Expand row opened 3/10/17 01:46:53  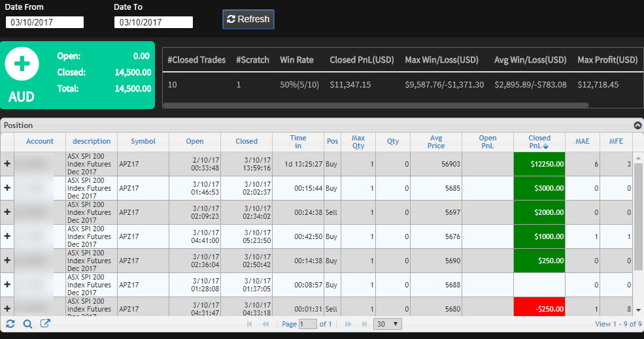[x=7, y=188]
